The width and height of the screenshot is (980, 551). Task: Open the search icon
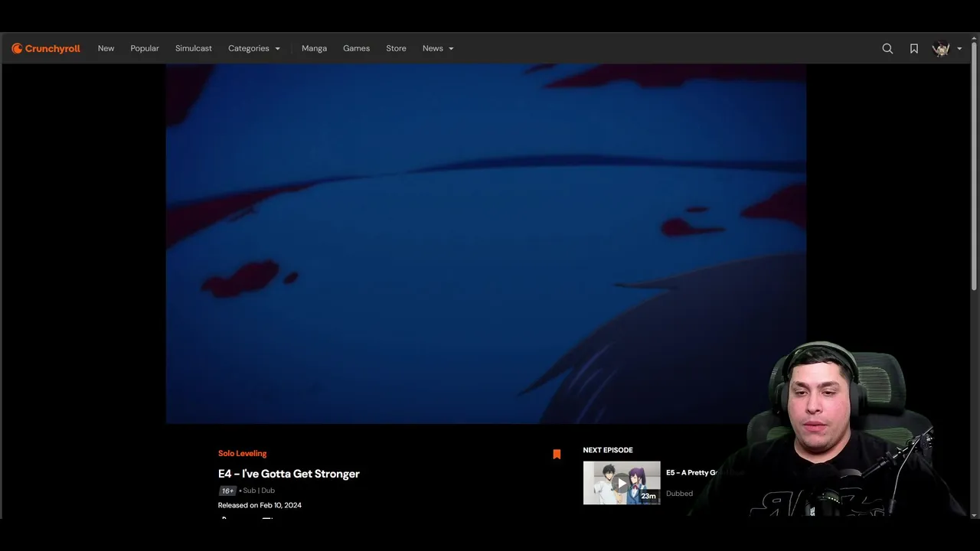click(887, 48)
